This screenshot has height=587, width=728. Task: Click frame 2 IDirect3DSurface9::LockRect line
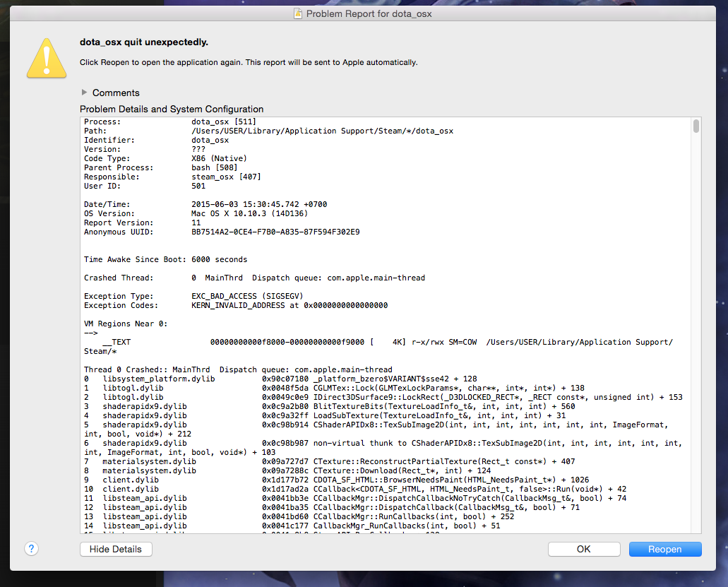click(x=383, y=398)
